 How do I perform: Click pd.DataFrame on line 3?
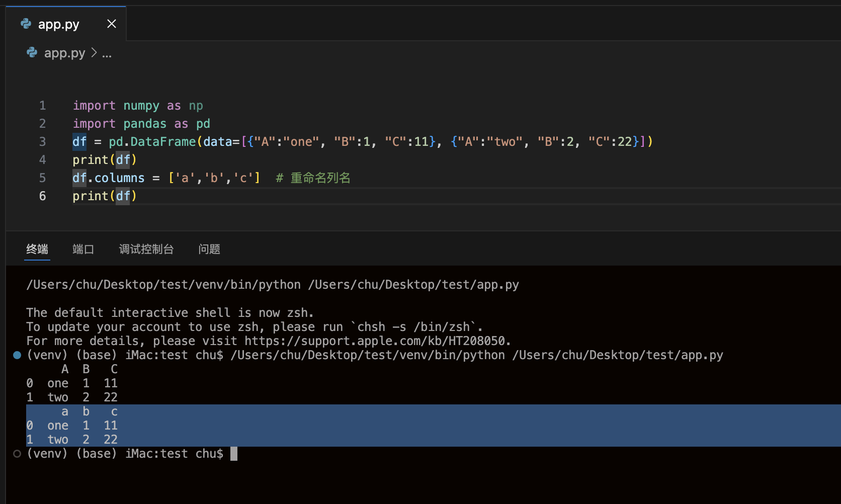(x=152, y=142)
